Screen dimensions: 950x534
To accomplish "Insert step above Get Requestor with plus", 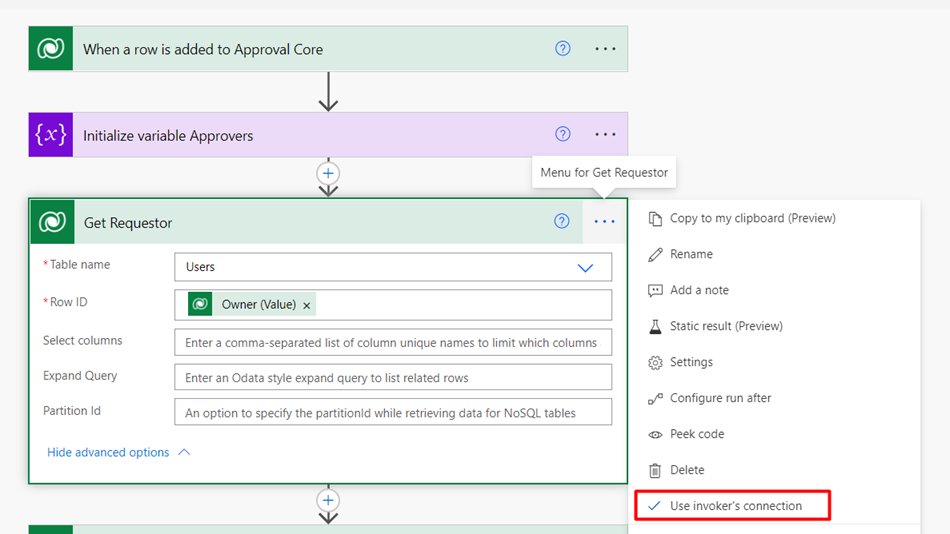I will pyautogui.click(x=328, y=173).
